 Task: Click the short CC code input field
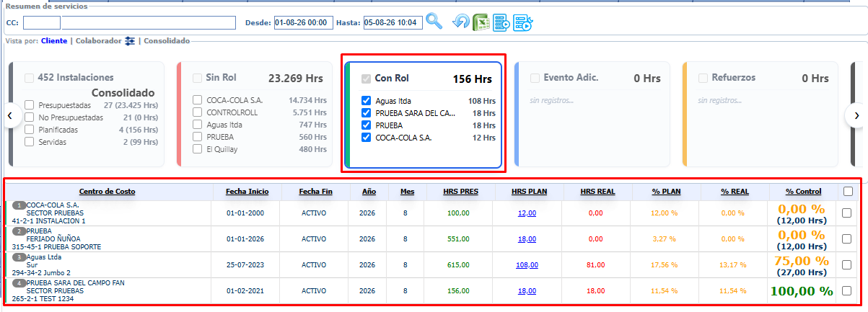click(x=42, y=22)
